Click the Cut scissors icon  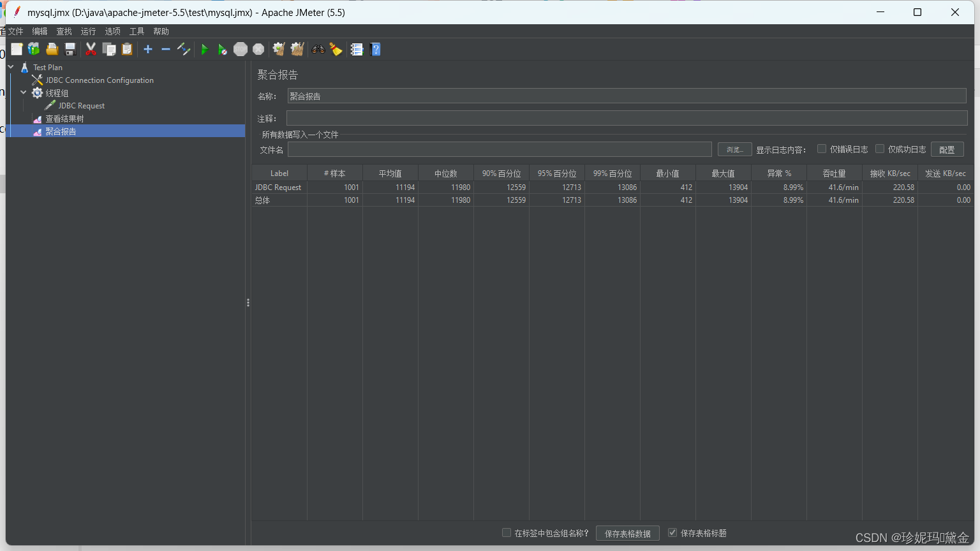coord(91,49)
